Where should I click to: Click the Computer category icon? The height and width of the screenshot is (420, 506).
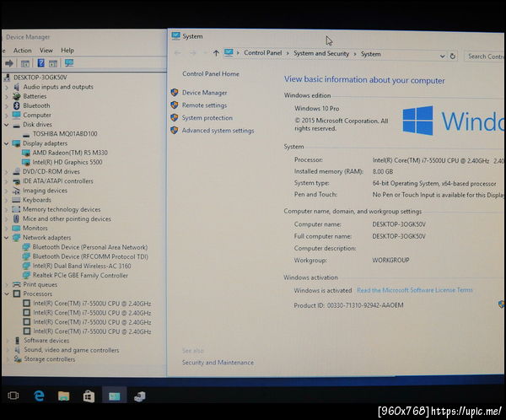tap(16, 115)
